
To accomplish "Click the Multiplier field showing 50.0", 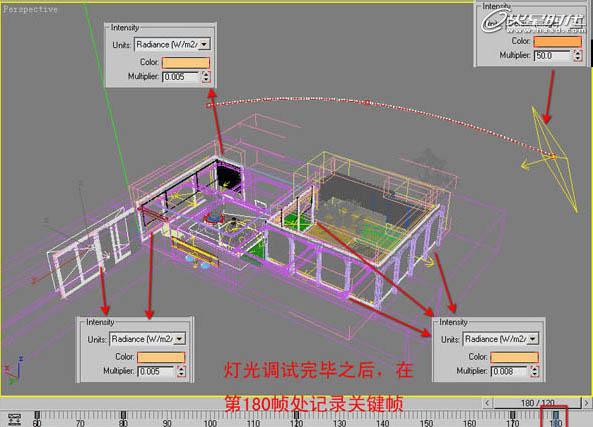I will [553, 56].
